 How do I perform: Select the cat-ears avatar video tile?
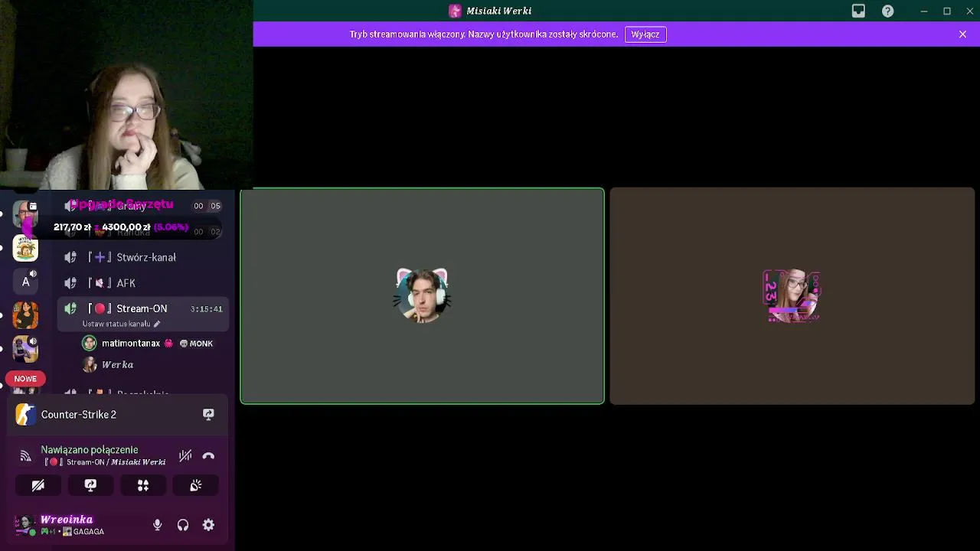tap(422, 296)
